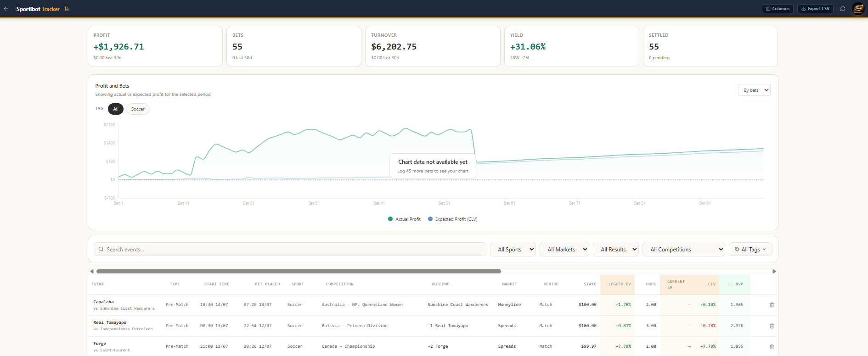
Task: Open the By bets chart dropdown
Action: pos(754,90)
